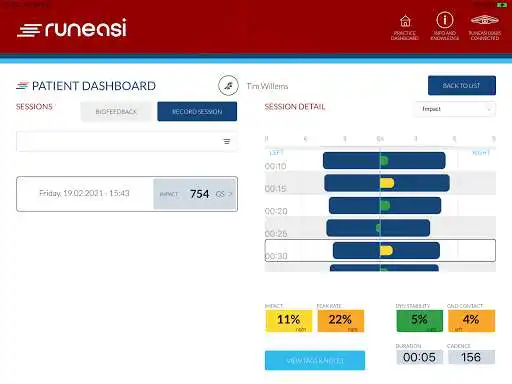Select the Friday 19.02.2021 15:43 session

click(x=127, y=194)
